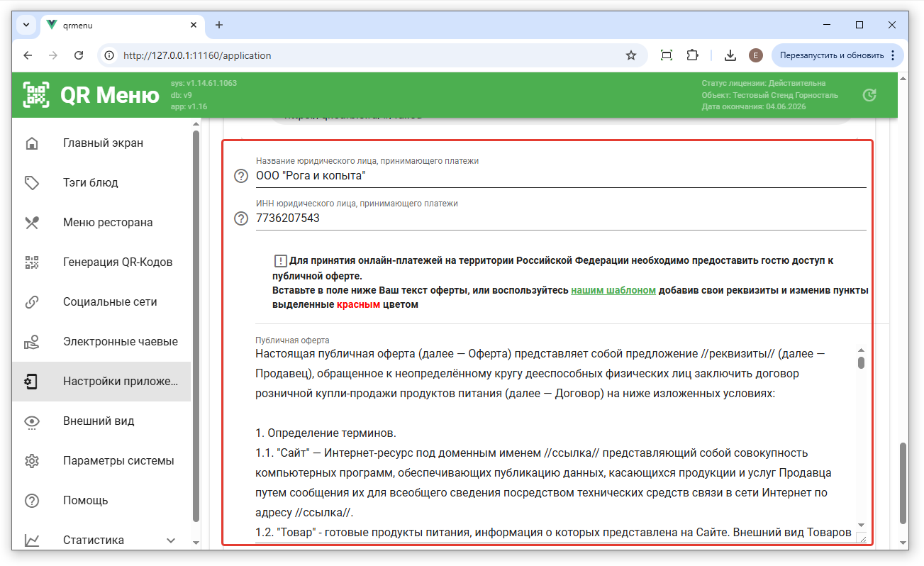924x566 pixels.
Task: Open browser extensions puzzle icon
Action: coord(692,55)
